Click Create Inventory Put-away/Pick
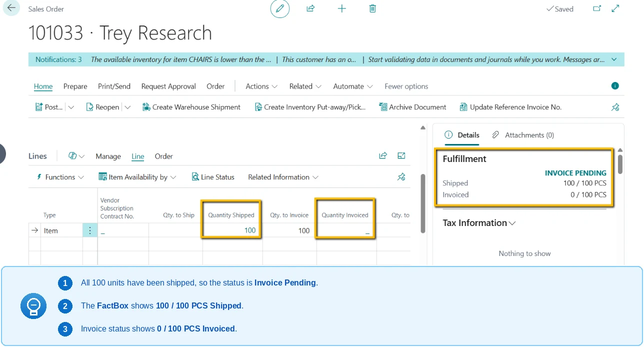The image size is (644, 347). (x=310, y=107)
